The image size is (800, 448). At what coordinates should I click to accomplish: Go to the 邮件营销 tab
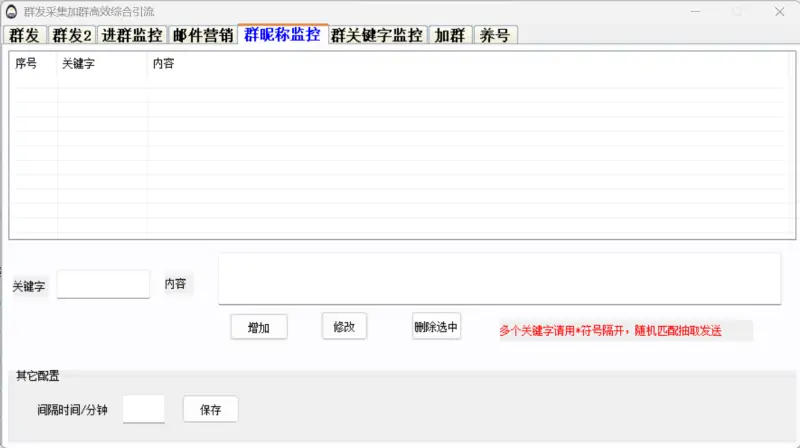203,35
